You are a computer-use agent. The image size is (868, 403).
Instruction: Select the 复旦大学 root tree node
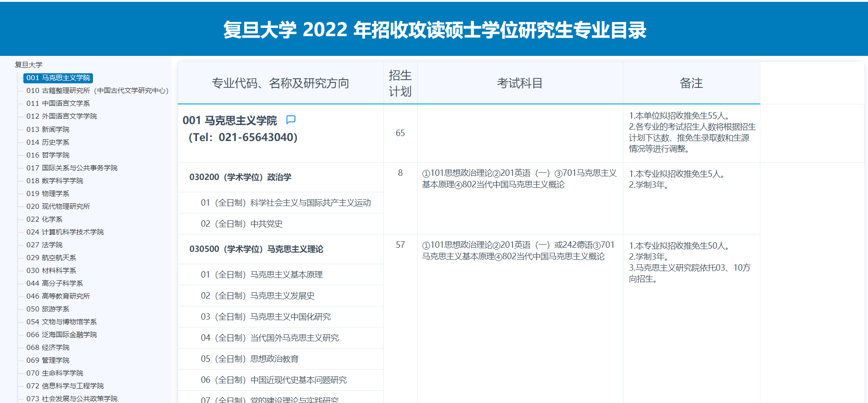click(x=28, y=65)
